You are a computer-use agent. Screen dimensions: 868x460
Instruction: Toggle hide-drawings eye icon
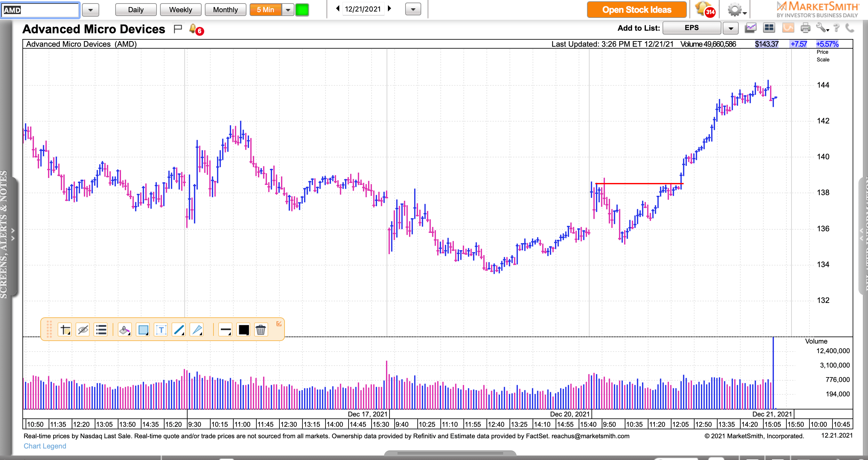(83, 330)
